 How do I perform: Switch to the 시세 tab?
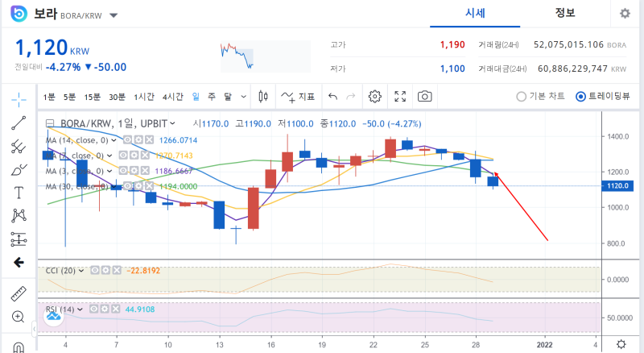point(475,13)
